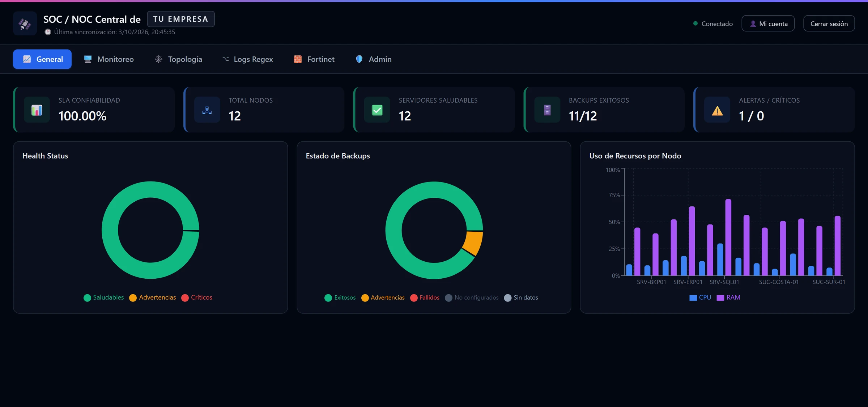This screenshot has width=868, height=407.
Task: Open the General tab
Action: point(42,59)
